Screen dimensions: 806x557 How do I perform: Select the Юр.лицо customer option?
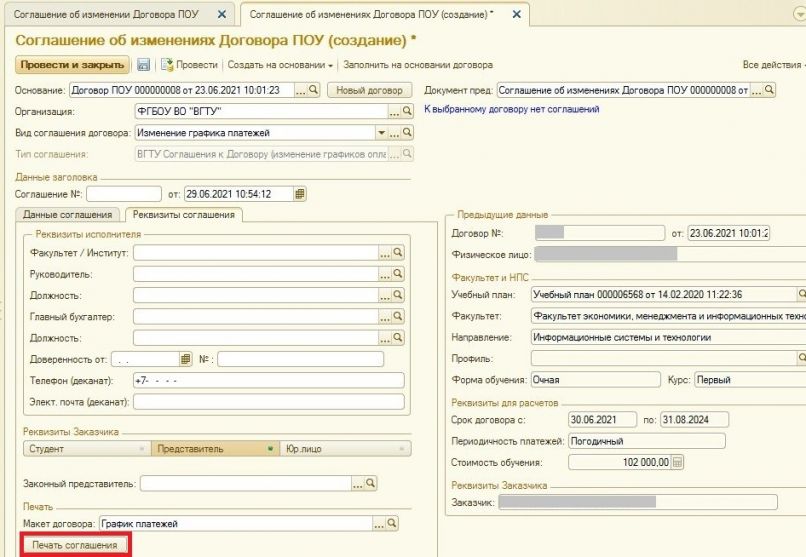(345, 449)
